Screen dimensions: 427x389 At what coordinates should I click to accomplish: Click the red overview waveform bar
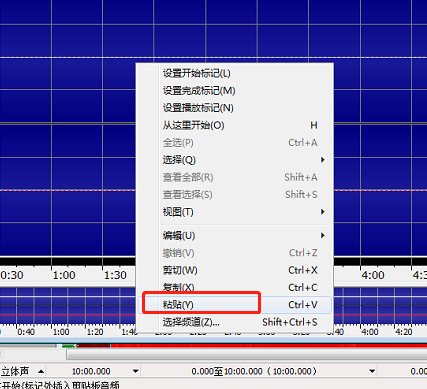(x=268, y=346)
